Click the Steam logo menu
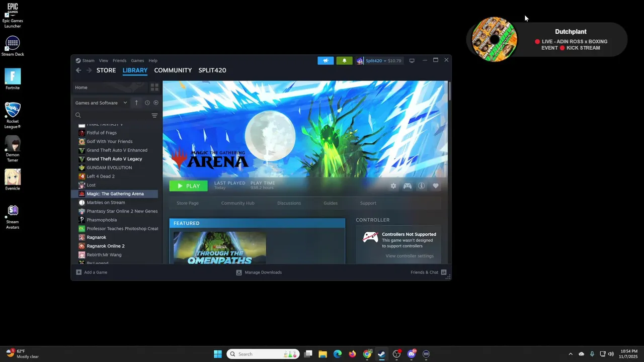The width and height of the screenshot is (644, 362). point(85,60)
